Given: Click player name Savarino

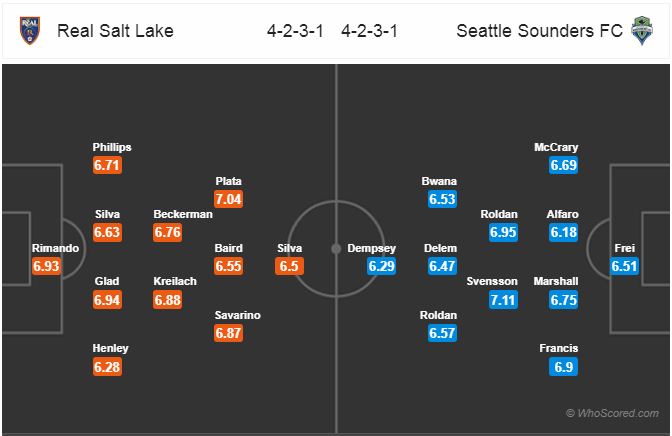Looking at the screenshot, I should [x=237, y=315].
